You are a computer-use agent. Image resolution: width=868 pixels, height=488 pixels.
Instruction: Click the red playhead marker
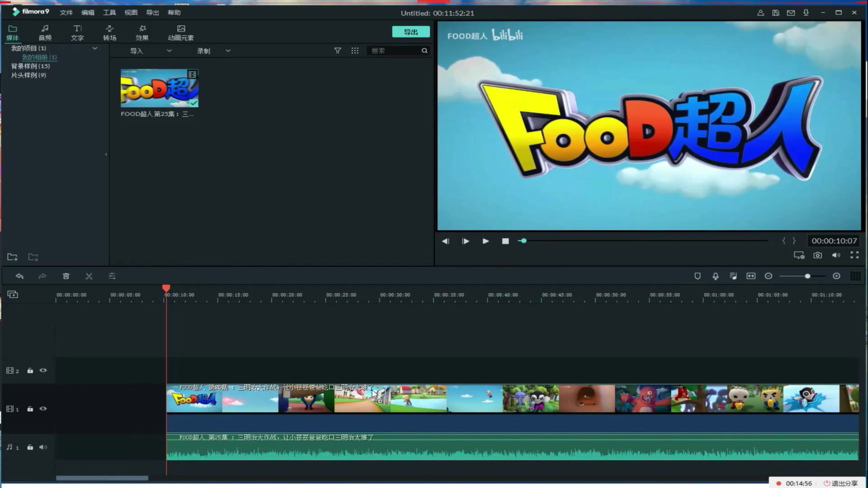(x=166, y=288)
